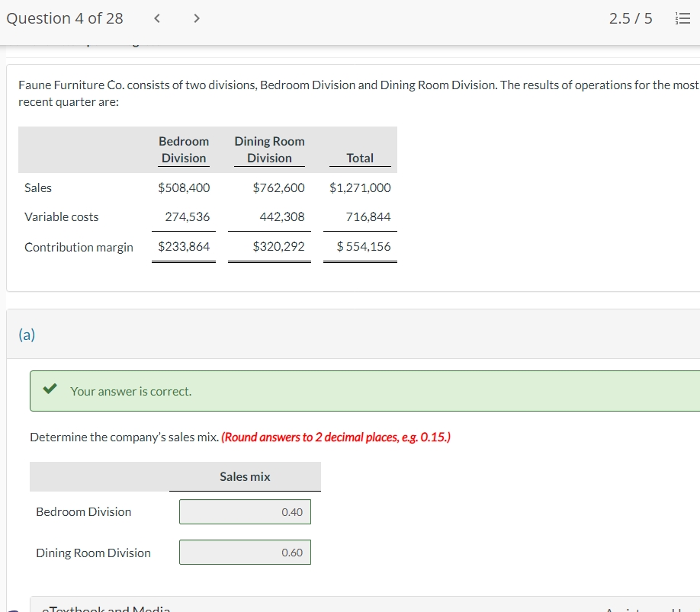Click the green checkmark icon
Viewport: 700px width, 612px height.
[50, 389]
